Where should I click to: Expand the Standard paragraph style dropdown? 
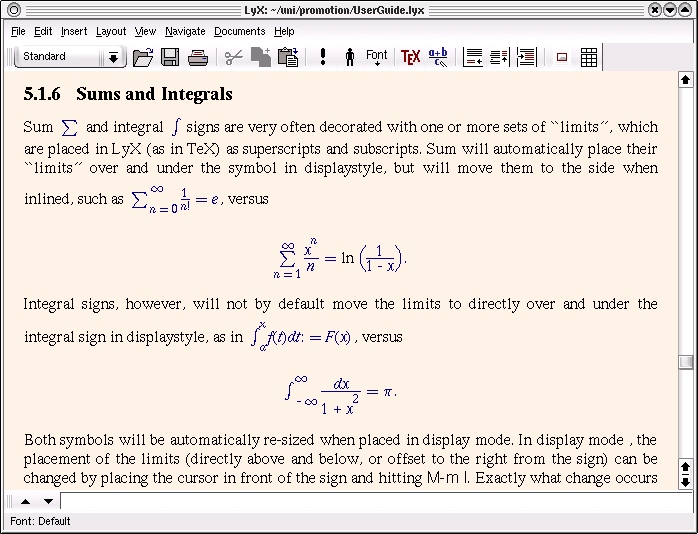coord(114,57)
